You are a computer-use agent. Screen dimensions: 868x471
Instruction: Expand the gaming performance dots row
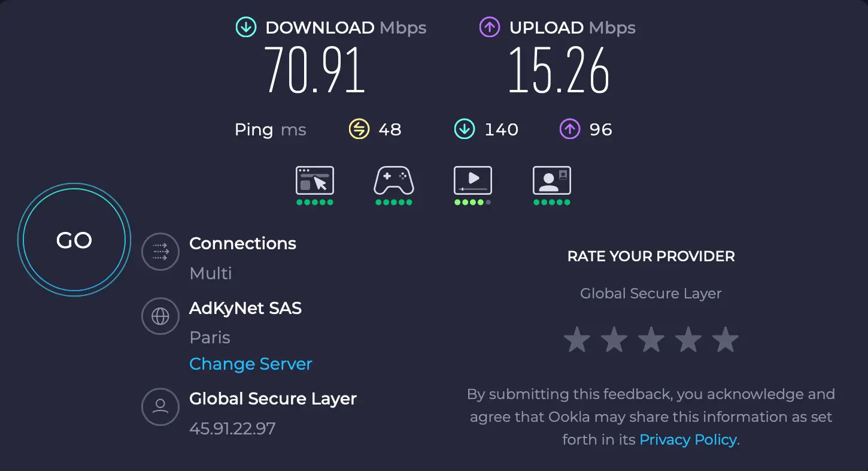click(394, 203)
